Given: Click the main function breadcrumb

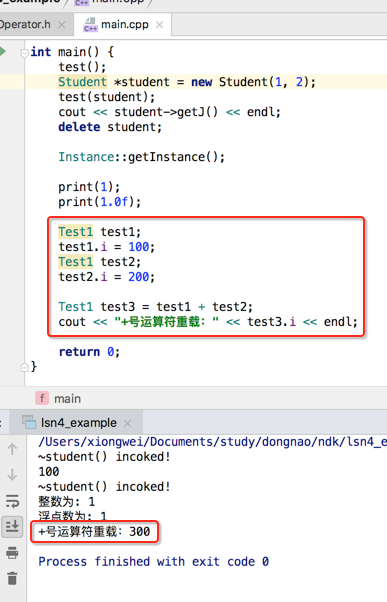Looking at the screenshot, I should [58, 399].
